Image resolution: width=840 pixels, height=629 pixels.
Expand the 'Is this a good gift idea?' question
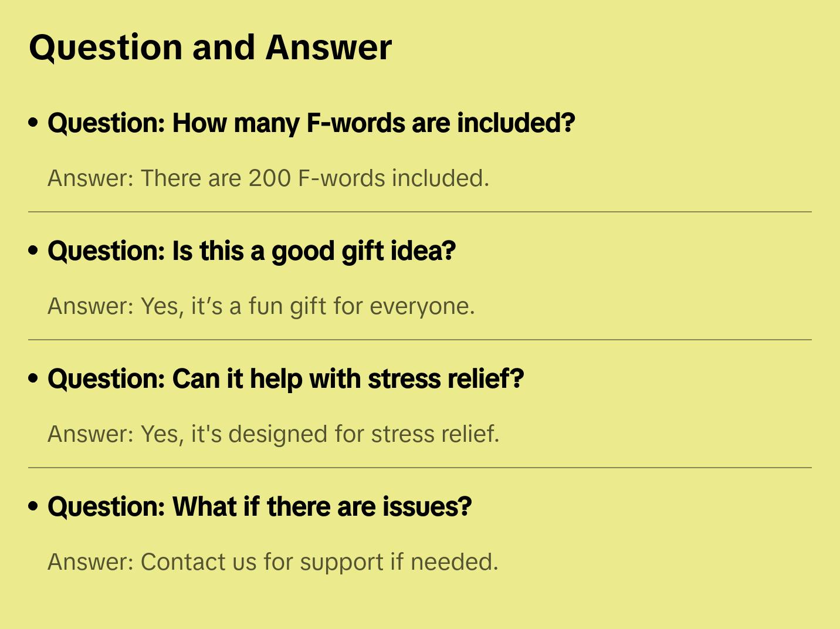(251, 251)
